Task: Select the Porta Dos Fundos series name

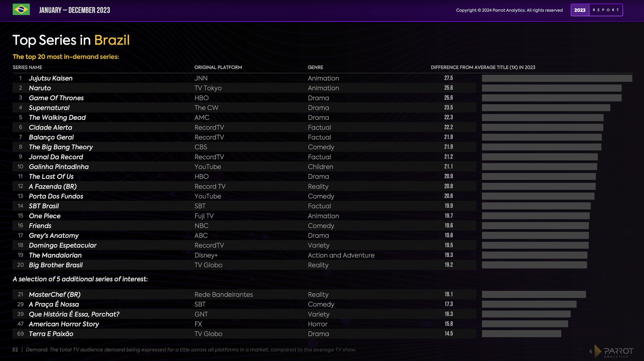Action: point(56,196)
